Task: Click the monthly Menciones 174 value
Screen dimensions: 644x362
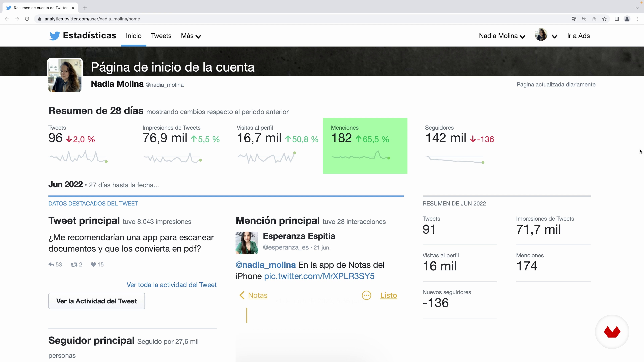Action: (x=527, y=266)
